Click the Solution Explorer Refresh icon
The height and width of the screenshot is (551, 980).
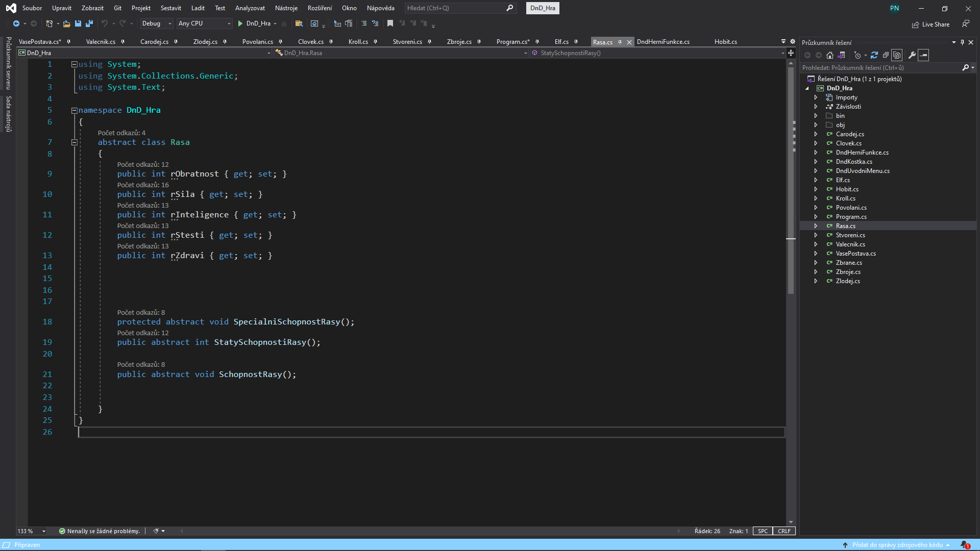[x=874, y=55]
